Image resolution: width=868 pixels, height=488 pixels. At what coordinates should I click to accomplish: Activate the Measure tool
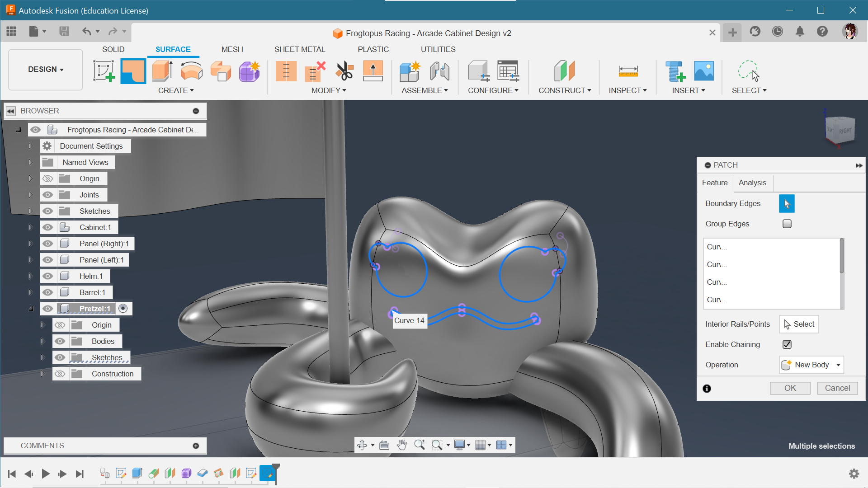click(628, 71)
